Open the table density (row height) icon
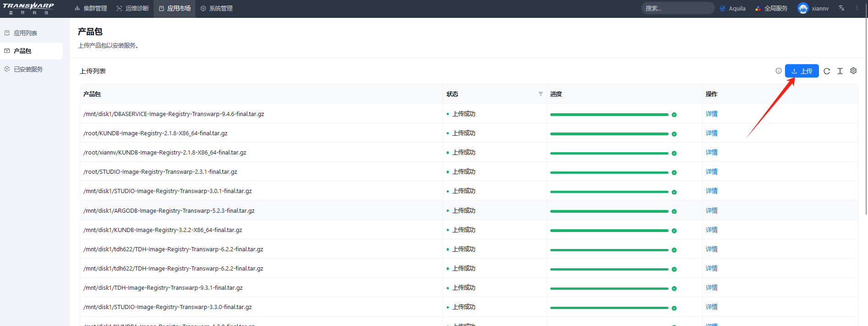The height and width of the screenshot is (326, 868). [x=840, y=71]
